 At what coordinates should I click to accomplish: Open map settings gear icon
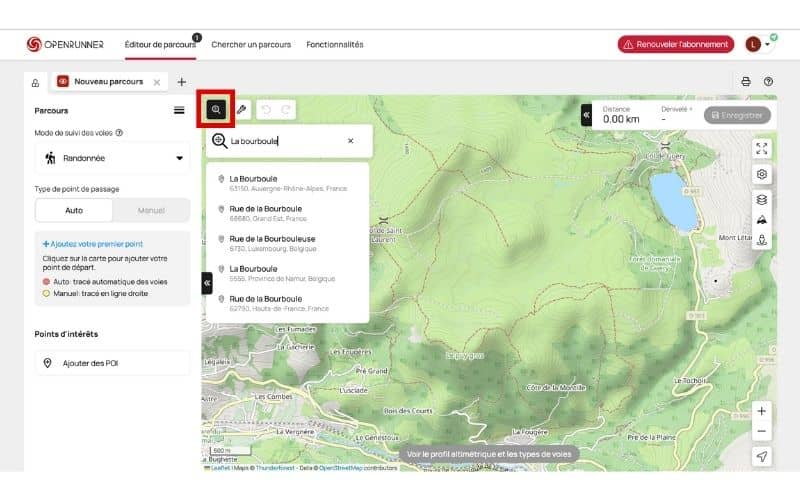tap(762, 174)
